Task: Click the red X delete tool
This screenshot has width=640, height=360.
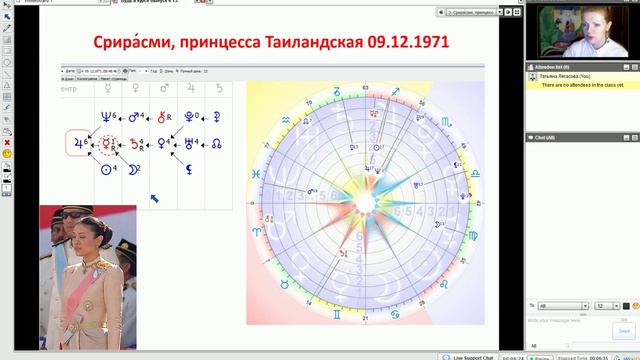Action: 7,142
